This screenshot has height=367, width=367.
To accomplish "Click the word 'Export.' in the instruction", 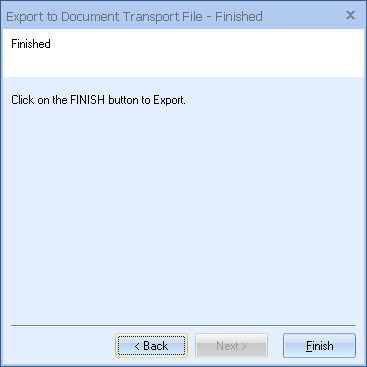I will coord(169,100).
